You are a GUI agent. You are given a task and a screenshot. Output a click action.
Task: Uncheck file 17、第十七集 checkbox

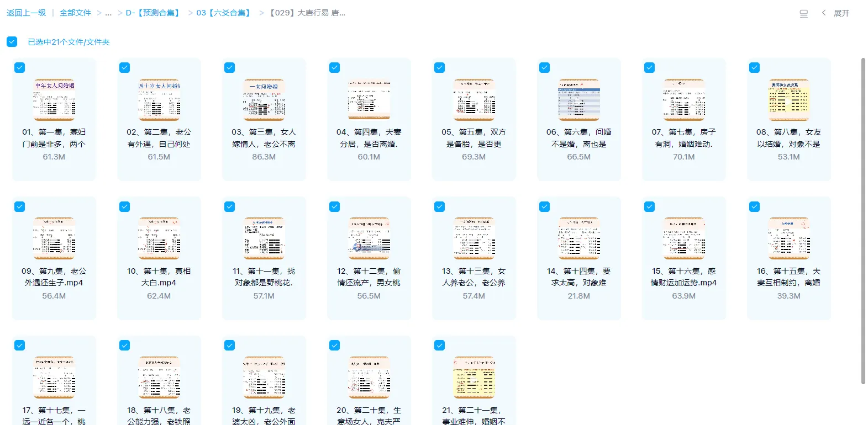[20, 345]
